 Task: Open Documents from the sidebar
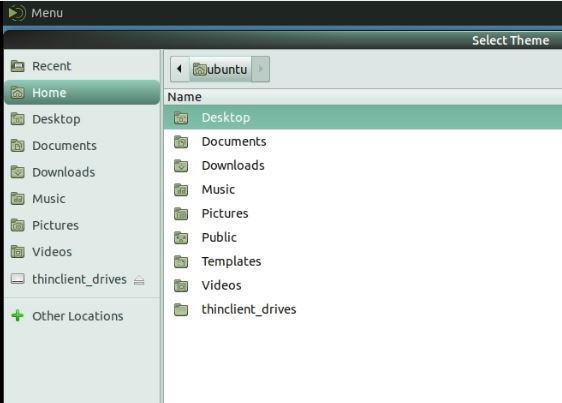pos(82,146)
